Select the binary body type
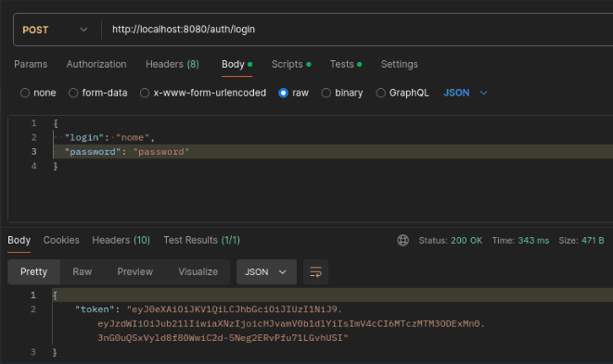This screenshot has height=364, width=613. [x=341, y=93]
